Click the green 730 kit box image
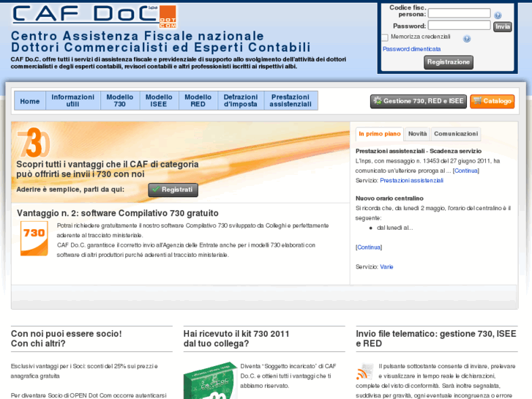The image size is (532, 399). coord(210,381)
